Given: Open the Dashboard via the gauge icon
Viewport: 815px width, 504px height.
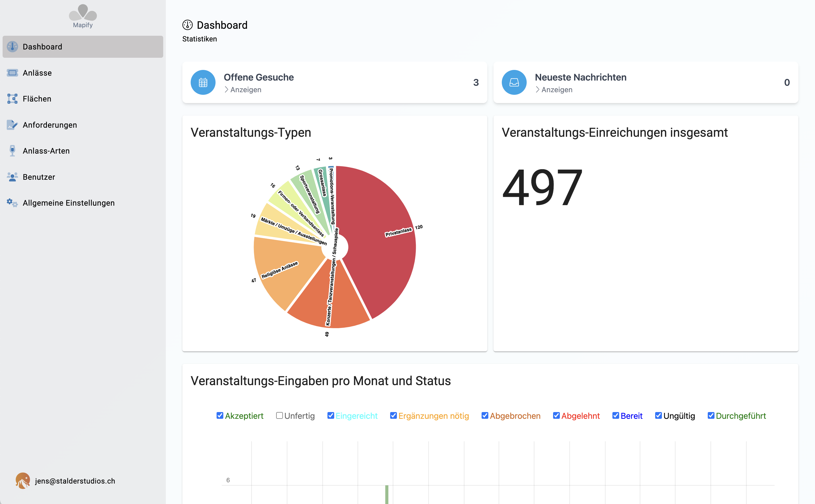Looking at the screenshot, I should point(12,47).
